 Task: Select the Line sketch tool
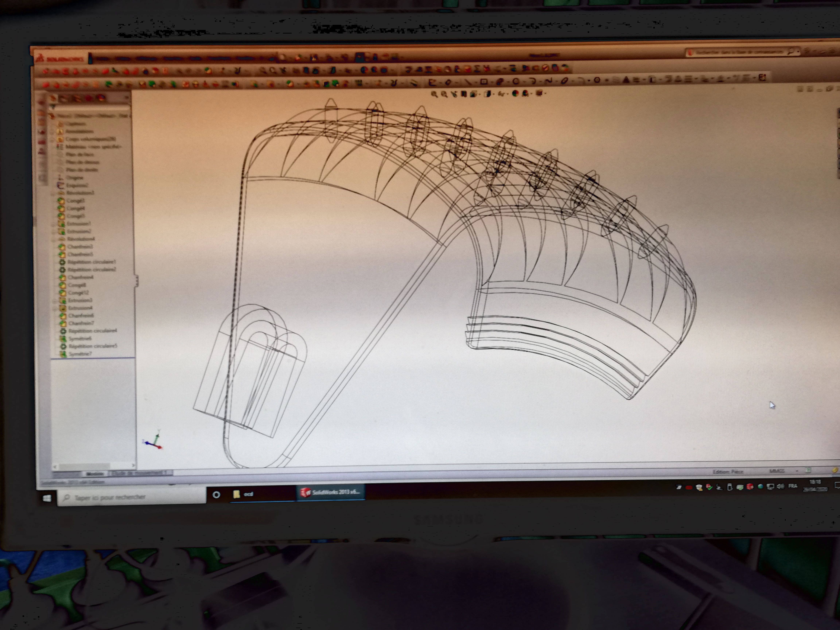pos(469,82)
